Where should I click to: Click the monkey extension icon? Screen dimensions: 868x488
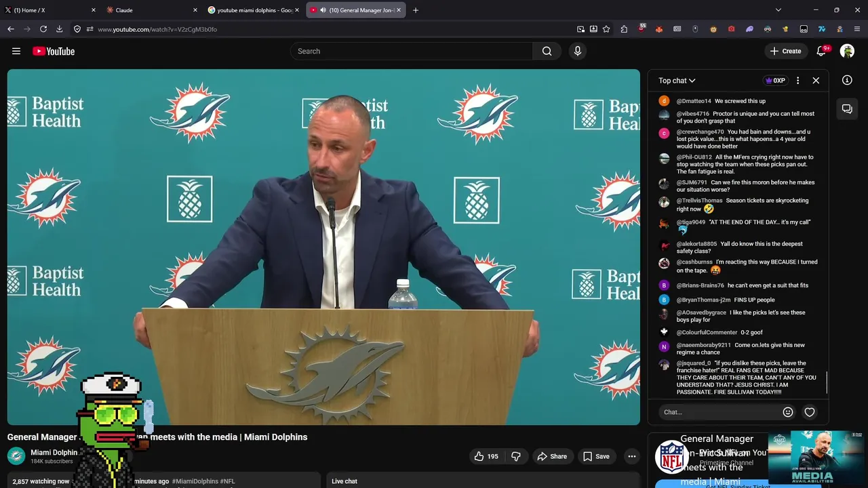point(713,29)
